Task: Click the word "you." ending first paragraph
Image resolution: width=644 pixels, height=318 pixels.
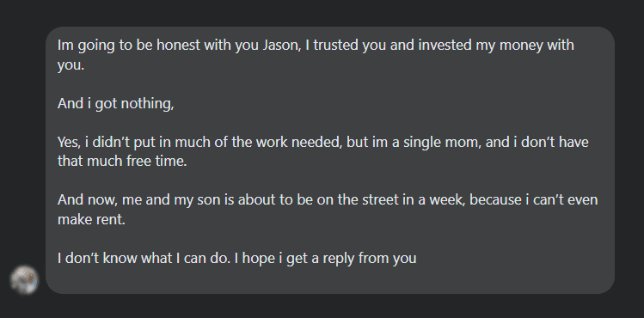Action: 71,64
